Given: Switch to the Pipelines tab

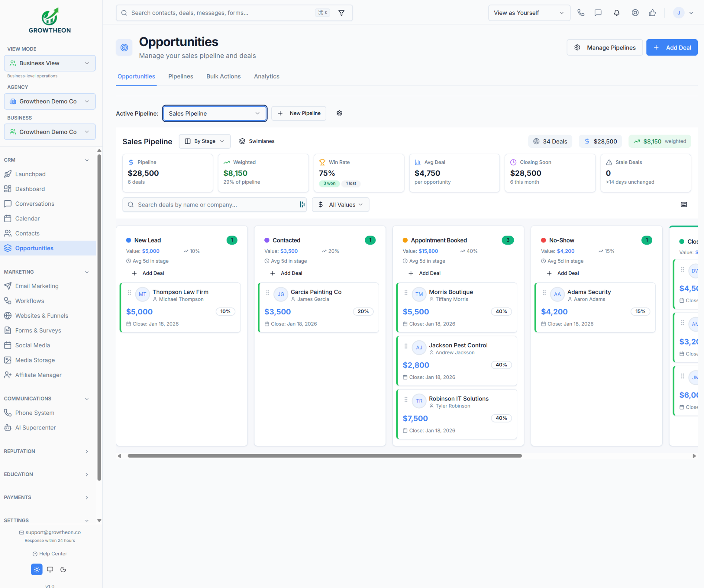Looking at the screenshot, I should pyautogui.click(x=181, y=76).
